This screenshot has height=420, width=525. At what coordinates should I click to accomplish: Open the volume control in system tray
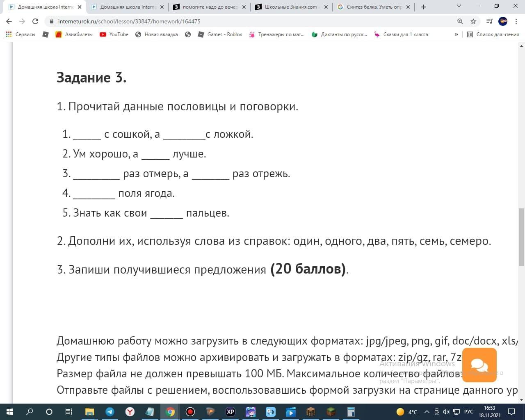pyautogui.click(x=446, y=412)
